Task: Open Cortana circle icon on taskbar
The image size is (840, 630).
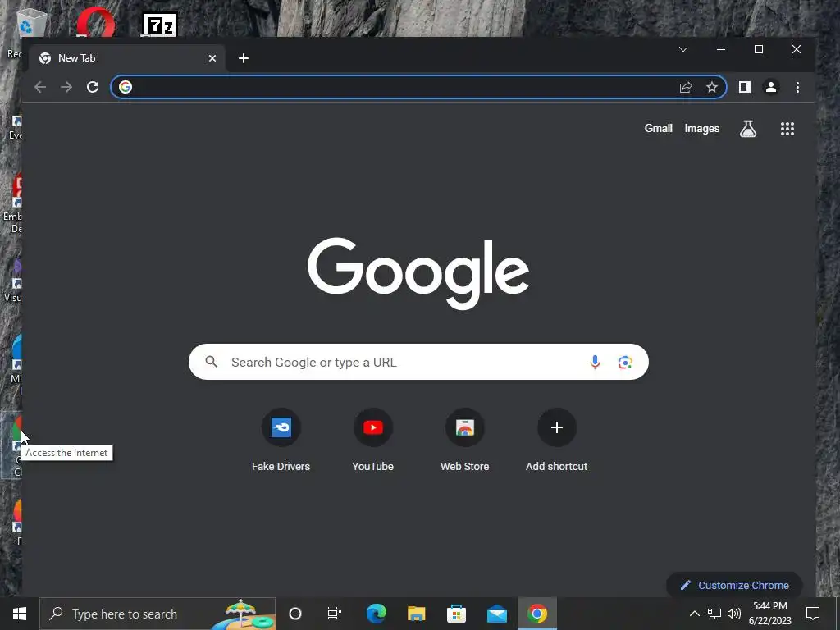Action: coord(295,614)
